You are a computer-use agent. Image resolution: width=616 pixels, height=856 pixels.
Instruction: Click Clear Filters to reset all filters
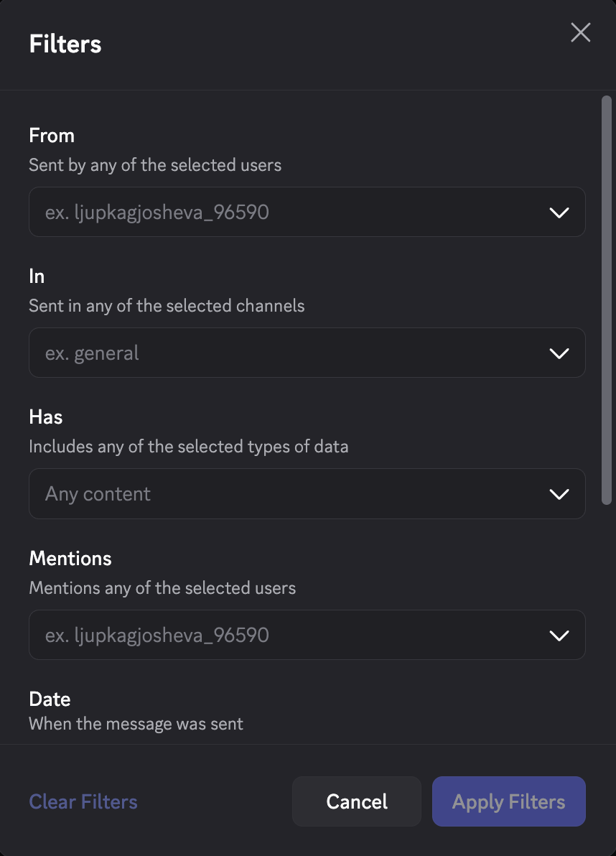pos(83,801)
